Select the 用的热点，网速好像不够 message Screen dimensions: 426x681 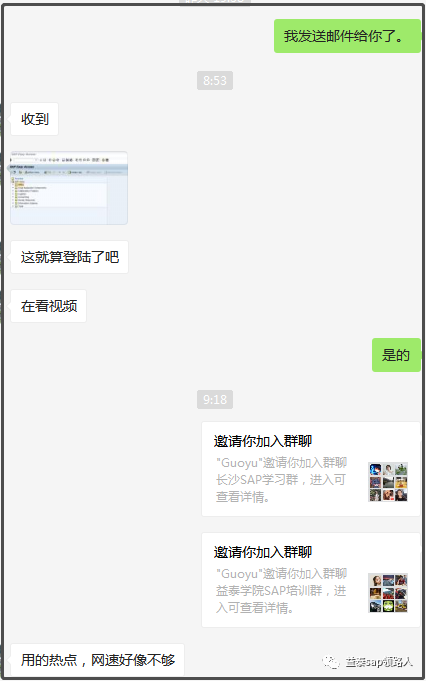tap(98, 660)
